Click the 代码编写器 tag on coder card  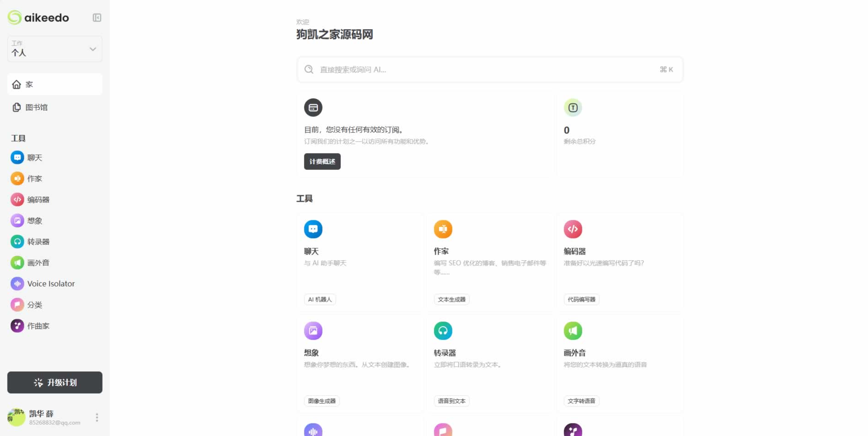click(581, 300)
